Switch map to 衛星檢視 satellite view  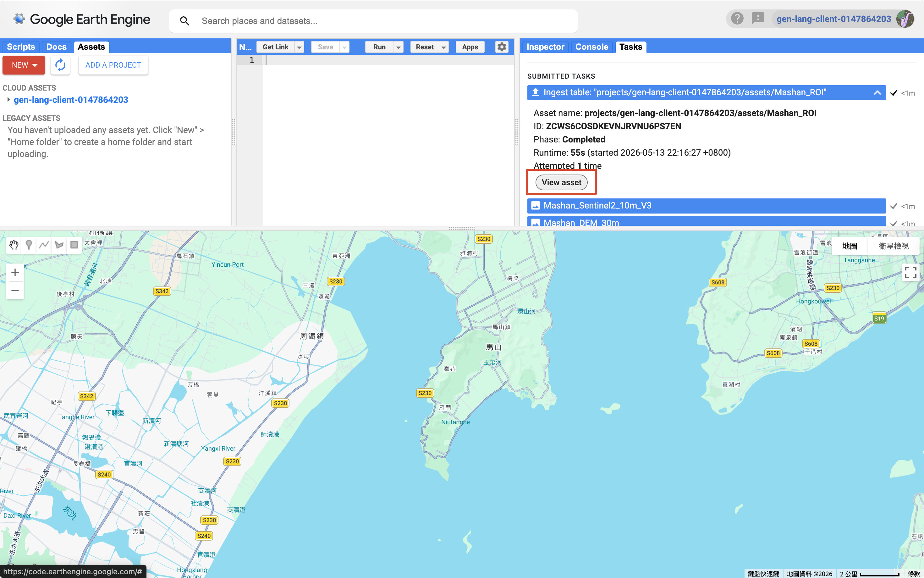point(893,246)
